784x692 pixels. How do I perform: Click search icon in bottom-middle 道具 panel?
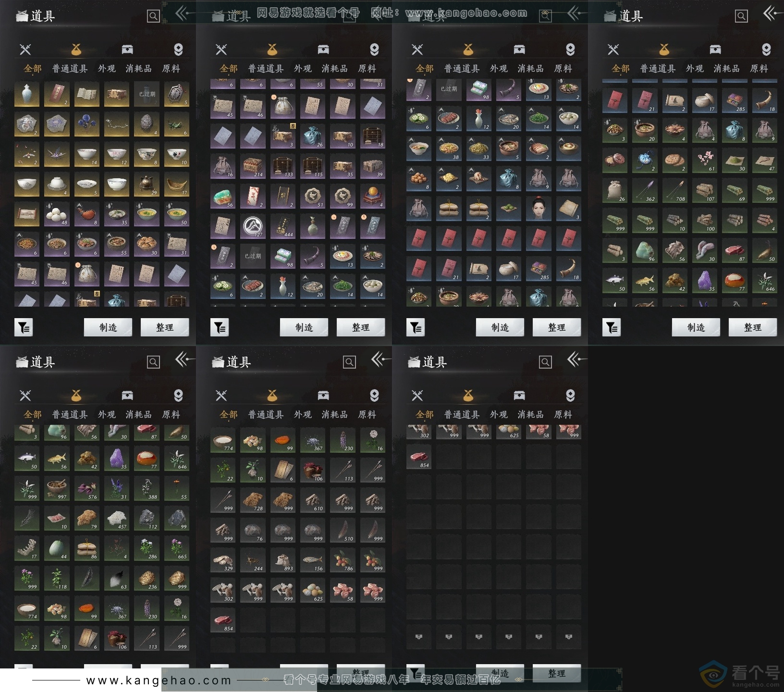(x=349, y=362)
